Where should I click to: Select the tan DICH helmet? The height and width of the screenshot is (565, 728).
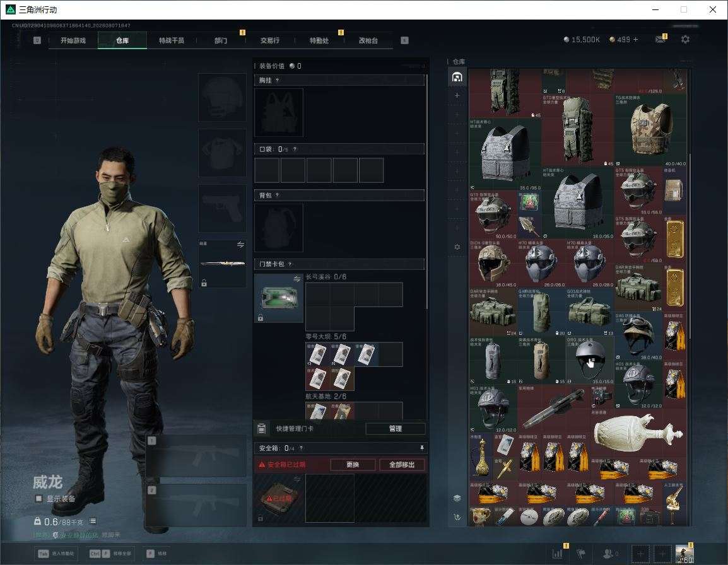point(493,263)
